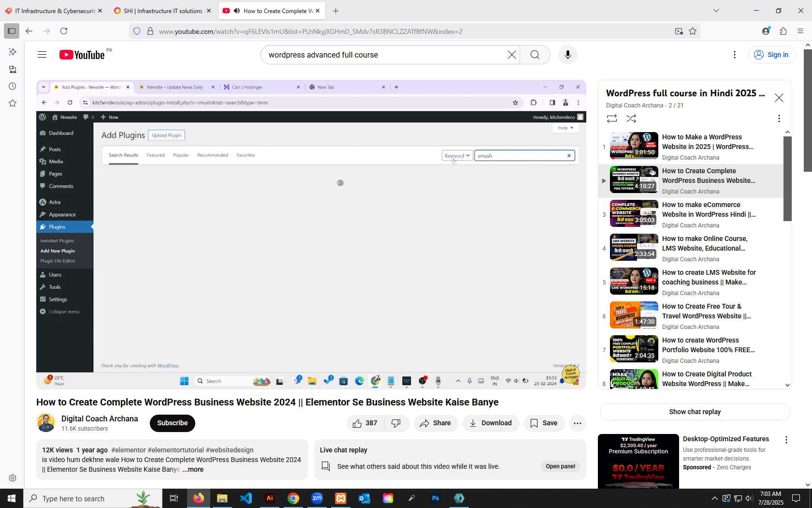This screenshot has height=508, width=812.
Task: Click Show chat replay
Action: 695,412
